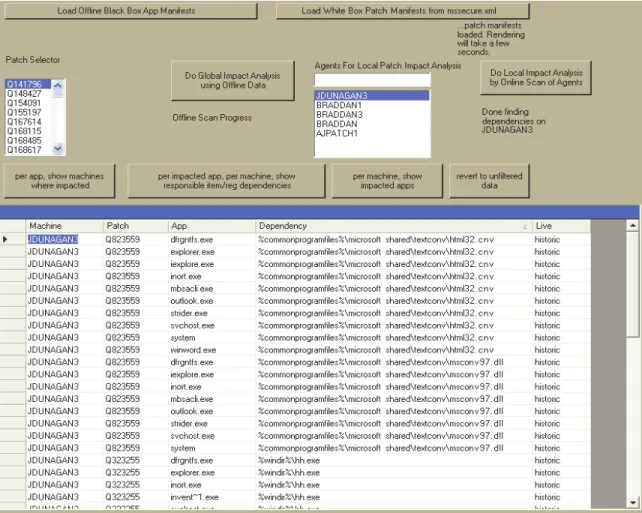Select agent AJPATCH1 in agents list

372,133
